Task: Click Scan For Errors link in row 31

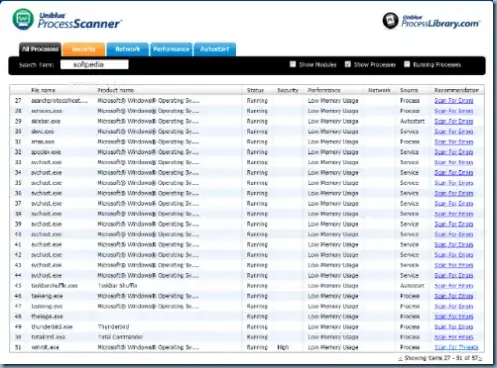Action: click(454, 142)
